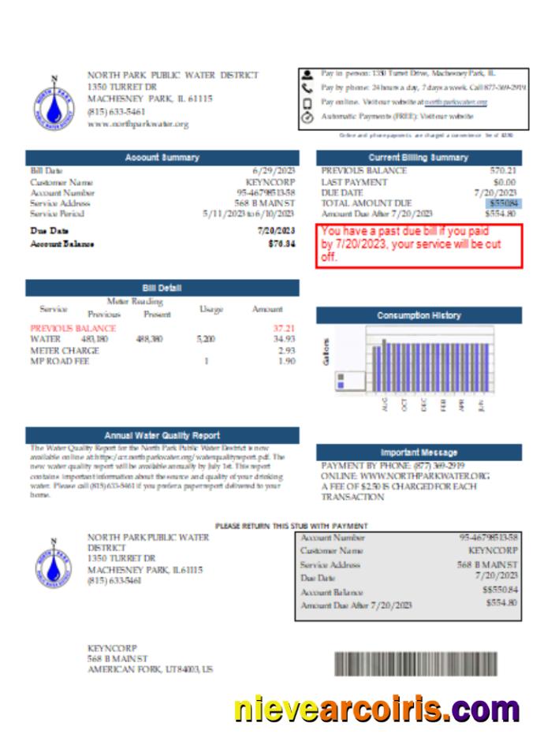Click the red past due warning box

coord(418,245)
